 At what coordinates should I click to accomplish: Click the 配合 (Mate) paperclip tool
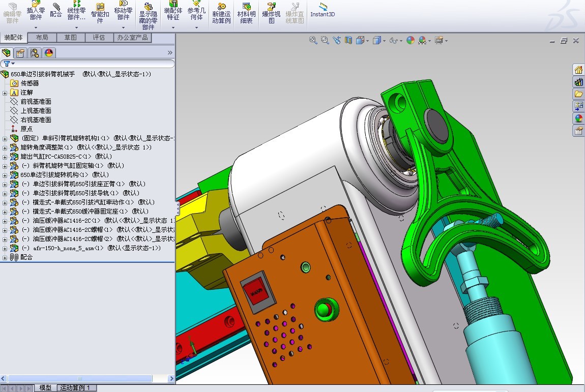coord(56,11)
